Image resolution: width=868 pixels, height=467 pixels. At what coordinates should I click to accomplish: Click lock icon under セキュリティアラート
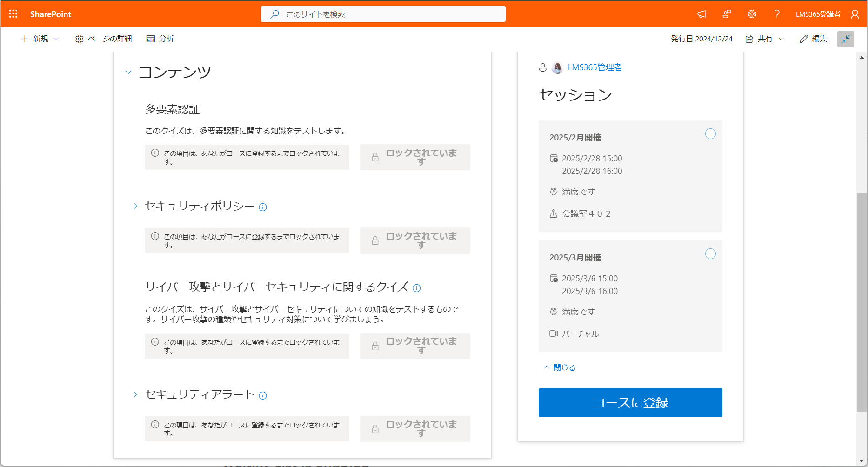pyautogui.click(x=375, y=429)
